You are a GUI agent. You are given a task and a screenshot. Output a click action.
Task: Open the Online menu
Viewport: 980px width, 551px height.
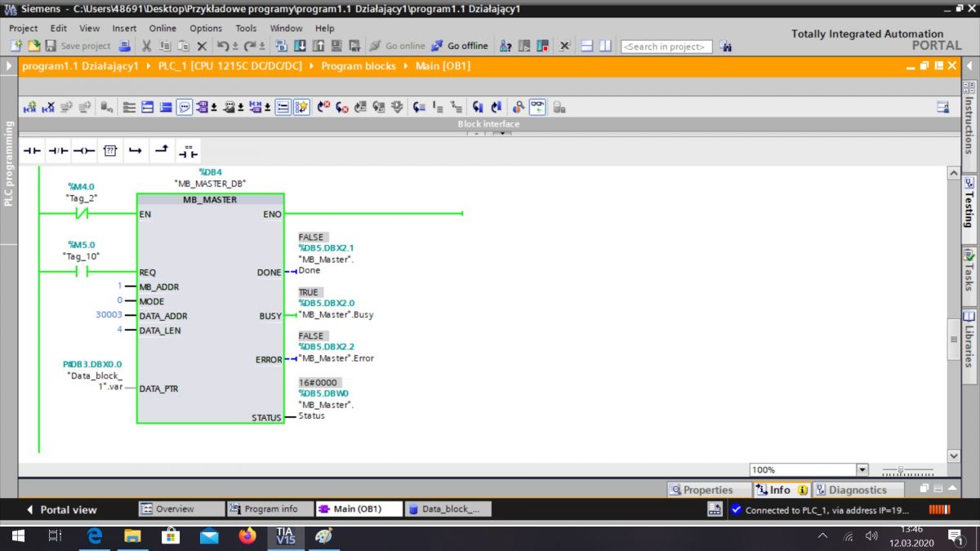[163, 28]
